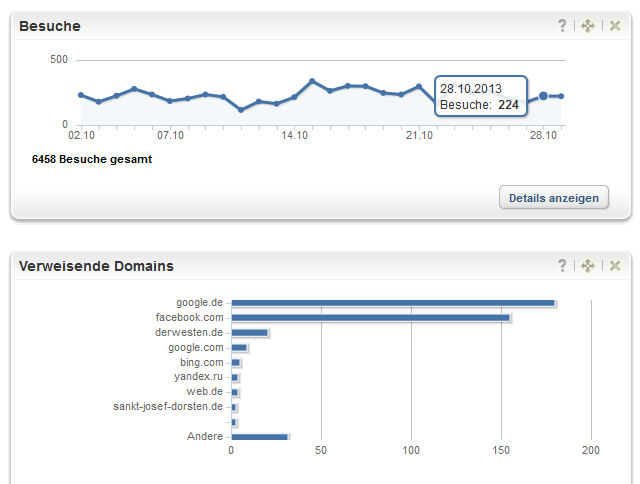The height and width of the screenshot is (484, 640).
Task: Click the peak data point near 14.10
Action: tap(312, 81)
